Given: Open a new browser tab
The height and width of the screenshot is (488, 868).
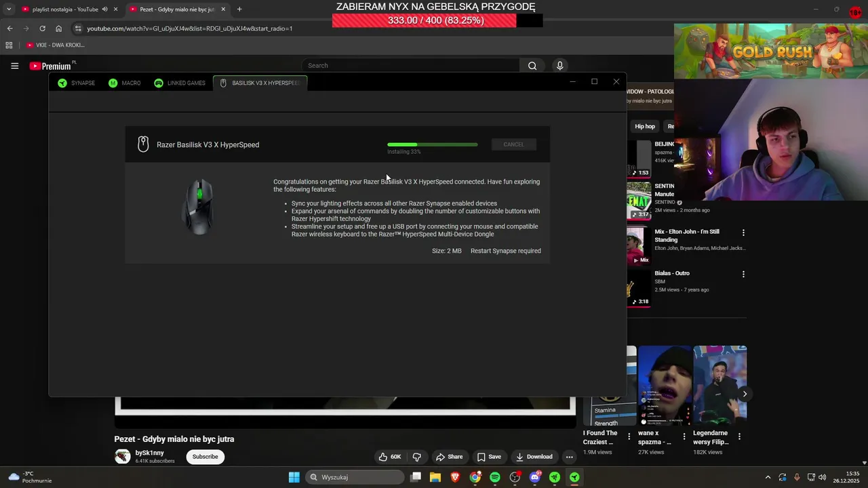Looking at the screenshot, I should [239, 9].
